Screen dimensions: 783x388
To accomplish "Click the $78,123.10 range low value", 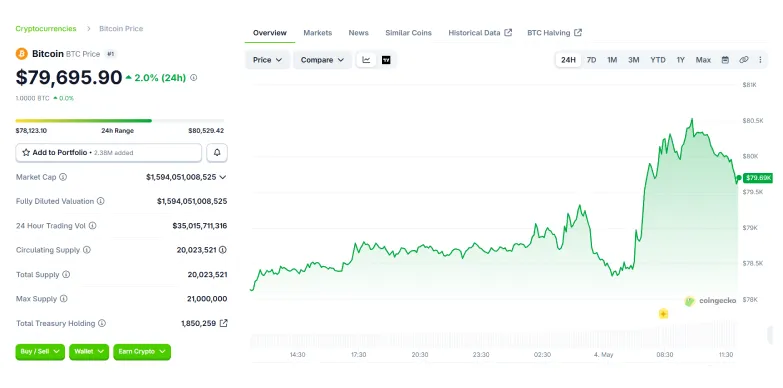I will pos(31,131).
